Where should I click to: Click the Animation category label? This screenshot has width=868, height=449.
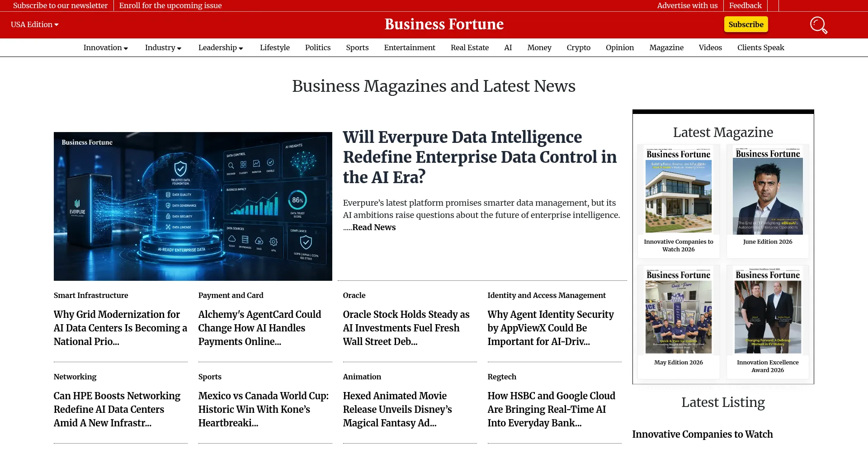(x=362, y=377)
